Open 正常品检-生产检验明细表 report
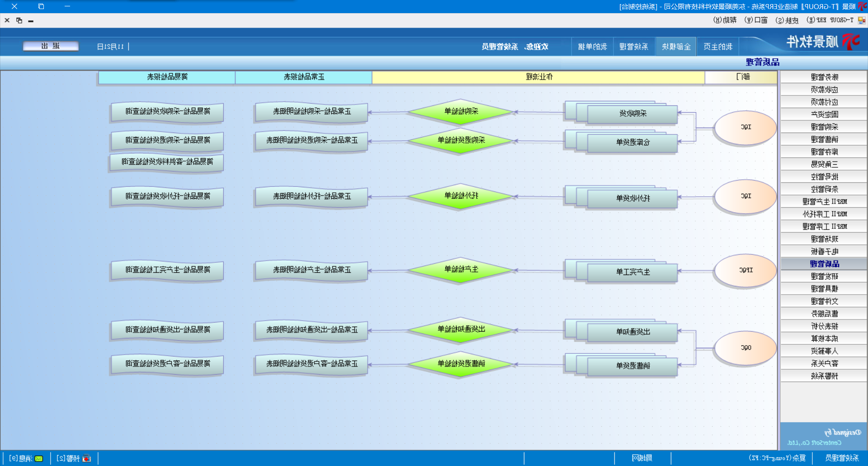Screen dimensions: 868x466 pos(311,270)
